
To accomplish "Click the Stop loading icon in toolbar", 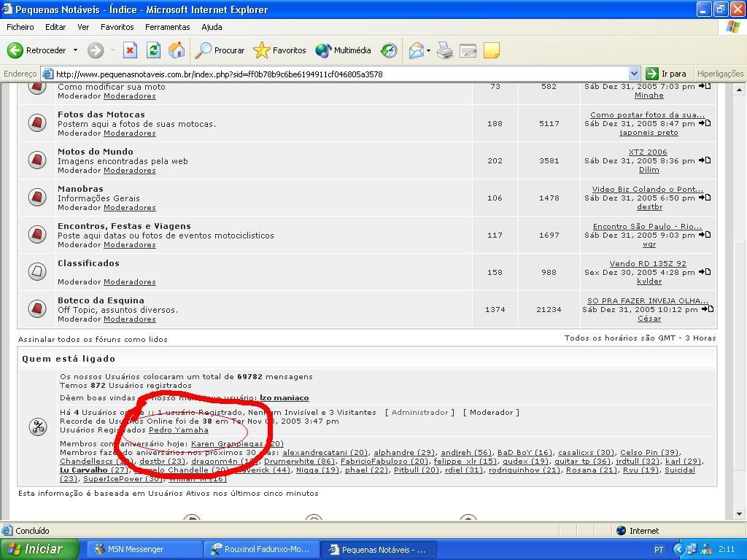I will [130, 50].
